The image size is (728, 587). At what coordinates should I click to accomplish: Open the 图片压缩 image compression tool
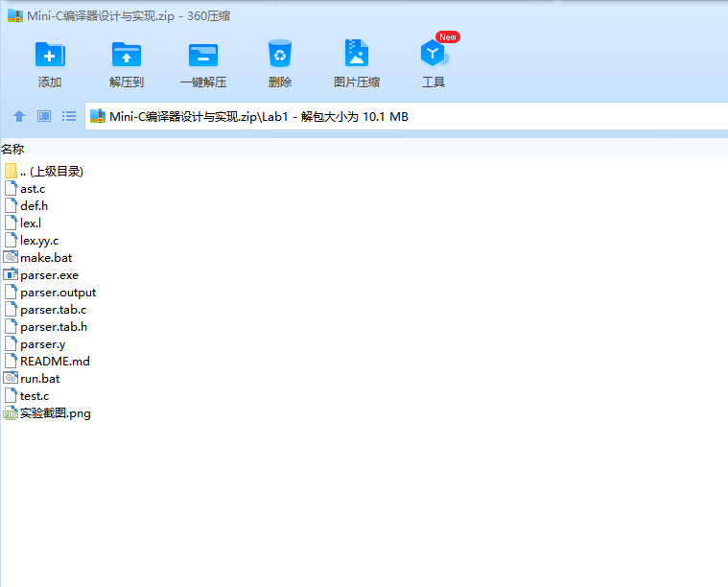point(356,53)
